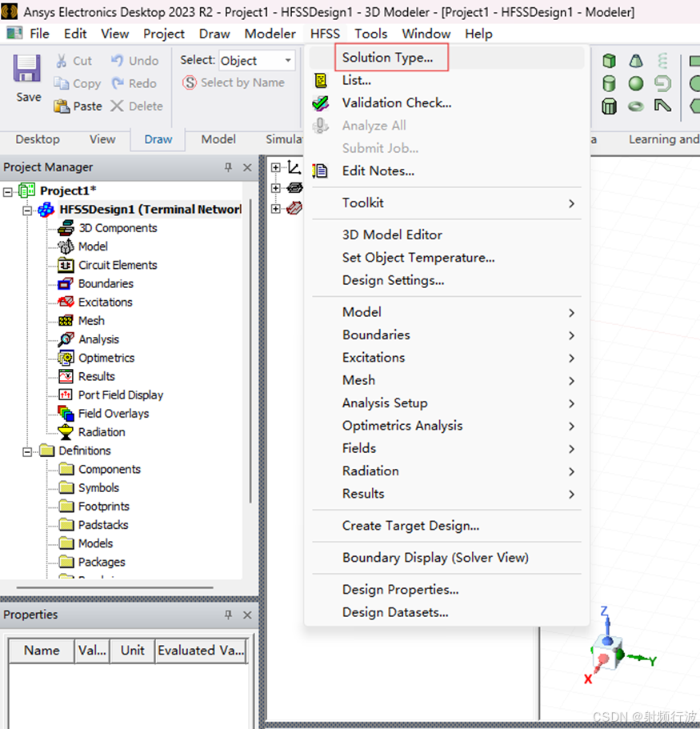This screenshot has width=700, height=729.
Task: Select the regular polyhedron tool
Action: coord(609,106)
